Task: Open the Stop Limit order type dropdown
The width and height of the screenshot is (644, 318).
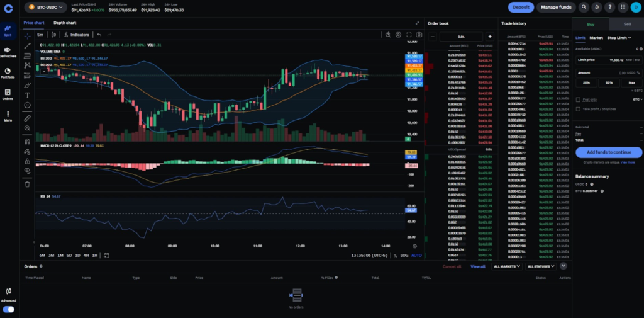Action: 621,38
